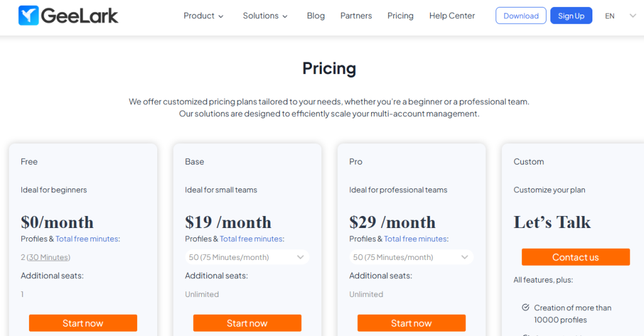Screen dimensions: 644x336
Task: Select Pricing in the navigation bar
Action: (x=401, y=16)
